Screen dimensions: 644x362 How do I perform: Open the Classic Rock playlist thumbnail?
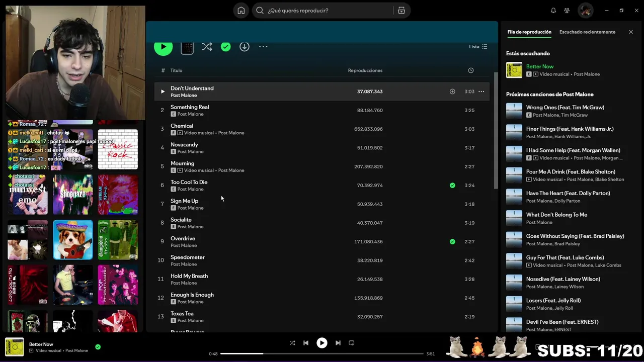(x=118, y=149)
